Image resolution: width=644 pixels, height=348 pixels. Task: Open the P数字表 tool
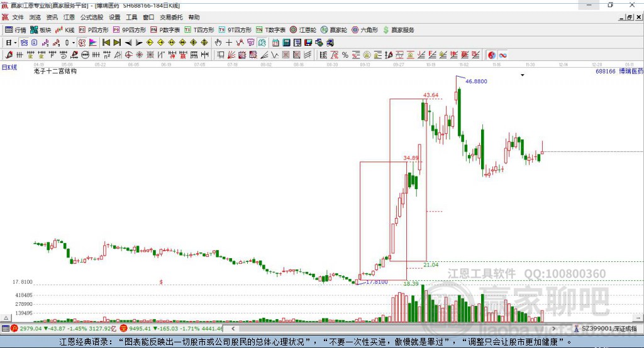[x=165, y=30]
